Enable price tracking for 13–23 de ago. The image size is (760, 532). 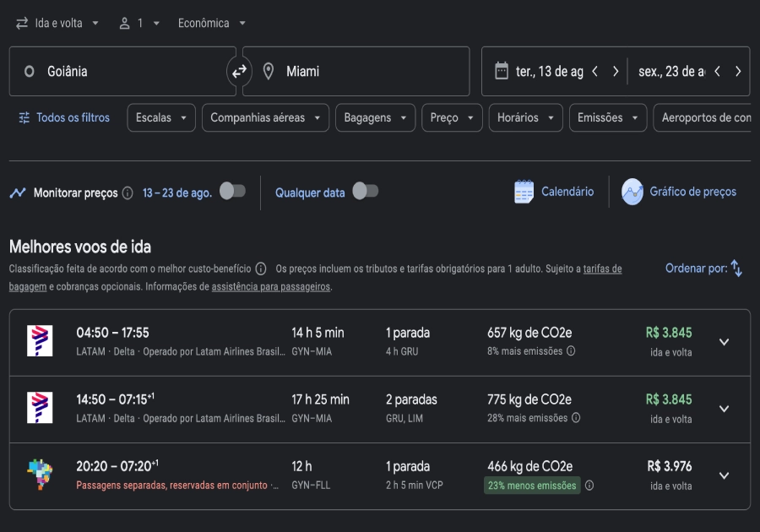(x=232, y=191)
